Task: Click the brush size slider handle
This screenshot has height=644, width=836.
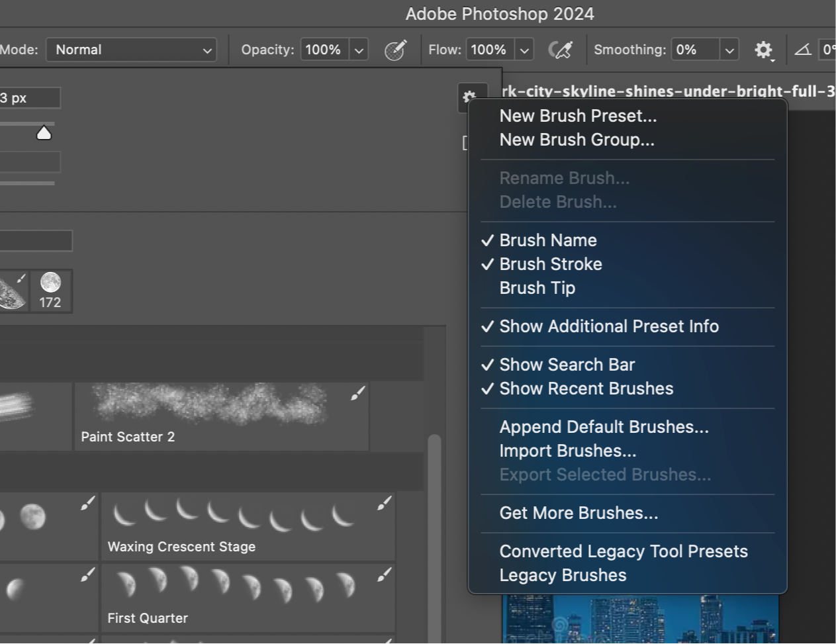Action: click(44, 133)
